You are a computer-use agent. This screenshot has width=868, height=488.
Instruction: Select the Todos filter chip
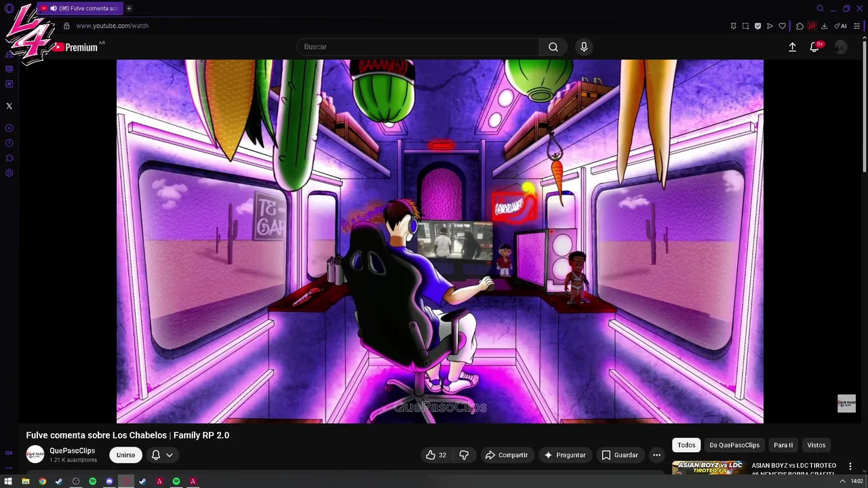point(686,445)
